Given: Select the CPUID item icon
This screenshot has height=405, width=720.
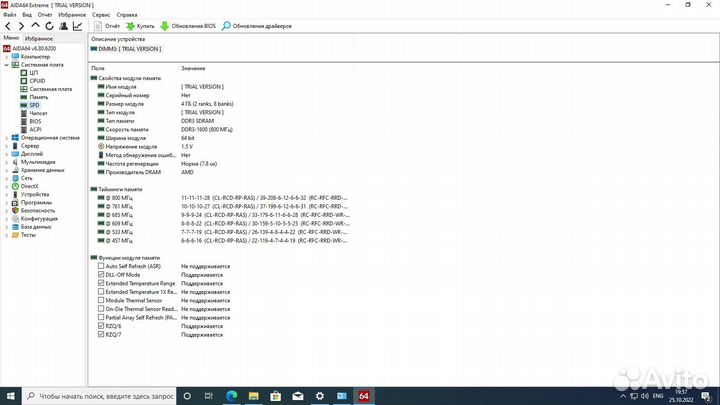Looking at the screenshot, I should [24, 81].
